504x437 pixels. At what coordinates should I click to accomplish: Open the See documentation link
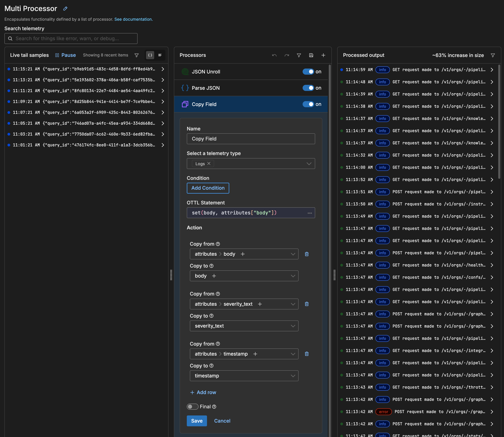coord(133,19)
